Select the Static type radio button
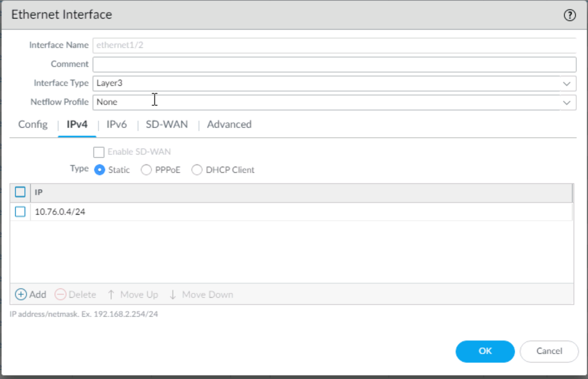The width and height of the screenshot is (588, 379). click(x=99, y=170)
